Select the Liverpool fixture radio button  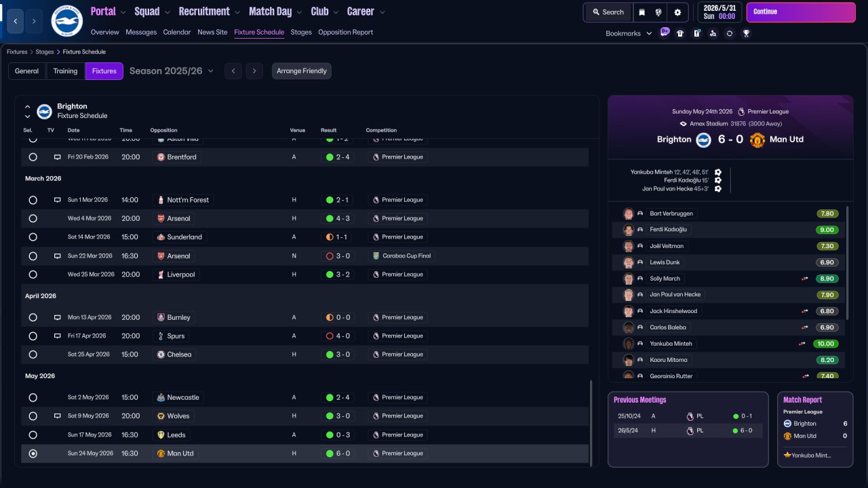click(33, 274)
